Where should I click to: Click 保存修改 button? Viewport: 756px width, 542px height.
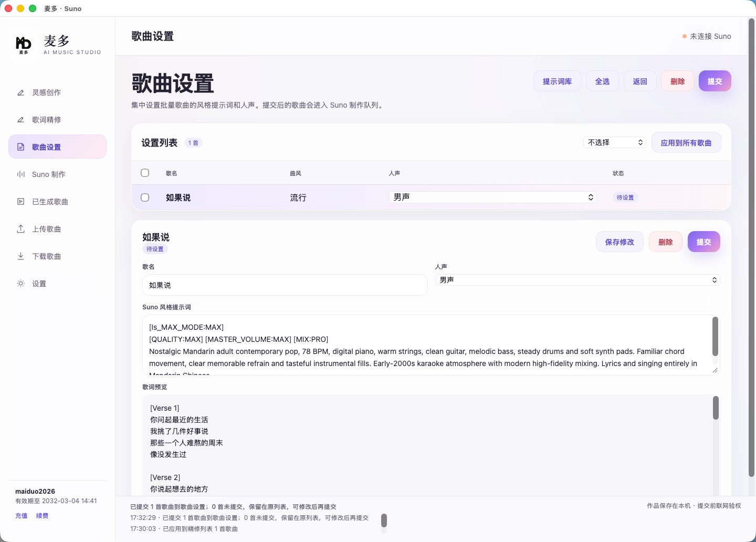pyautogui.click(x=619, y=242)
